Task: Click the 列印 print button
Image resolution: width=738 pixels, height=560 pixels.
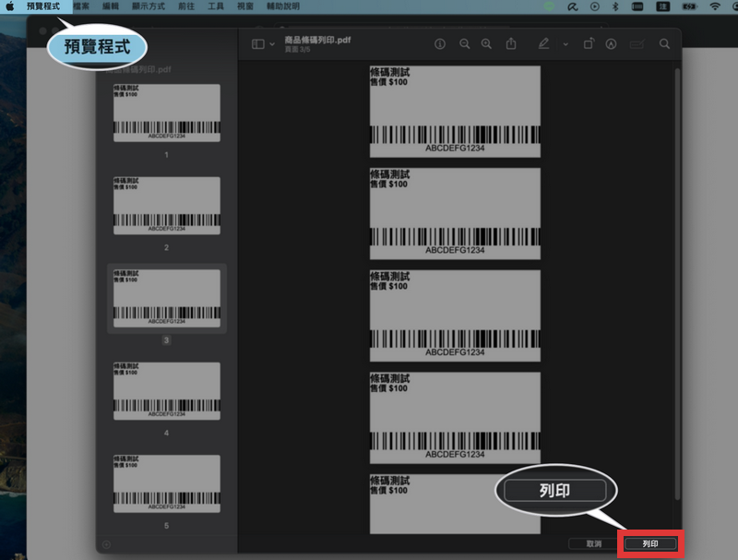Action: point(650,544)
